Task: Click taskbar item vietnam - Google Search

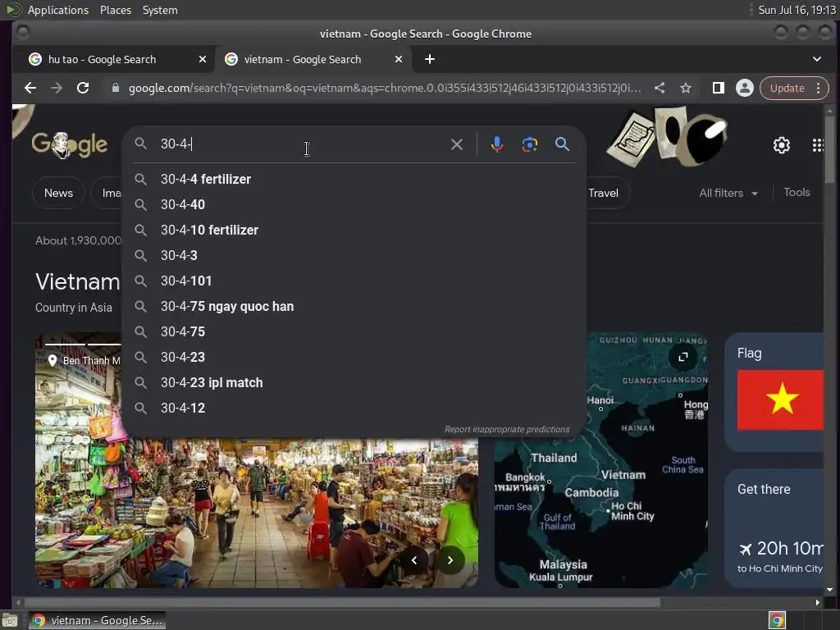Action: pos(97,620)
